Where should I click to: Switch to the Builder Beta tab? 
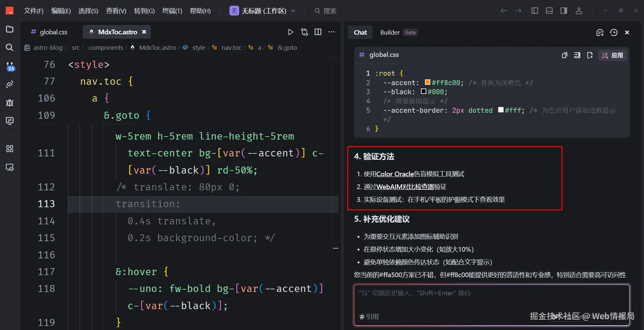coord(390,32)
